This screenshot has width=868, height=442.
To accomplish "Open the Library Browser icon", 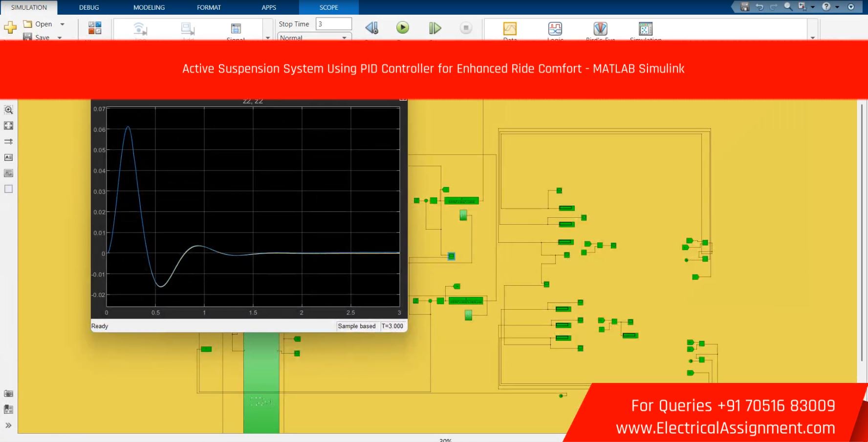I will (x=95, y=28).
